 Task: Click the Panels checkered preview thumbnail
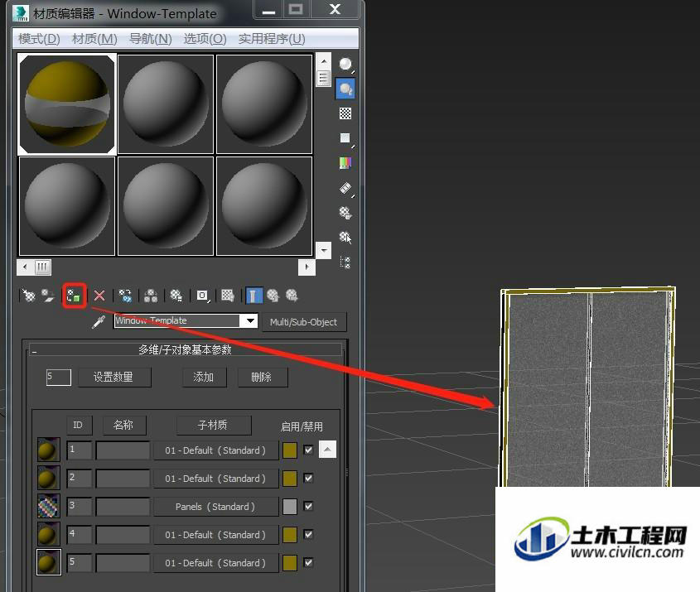click(x=49, y=507)
